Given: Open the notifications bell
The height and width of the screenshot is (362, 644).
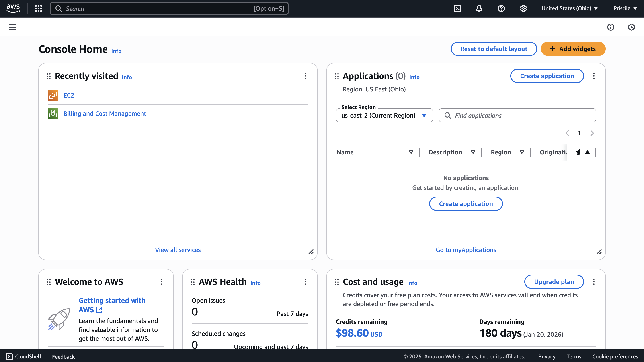Looking at the screenshot, I should point(479,8).
